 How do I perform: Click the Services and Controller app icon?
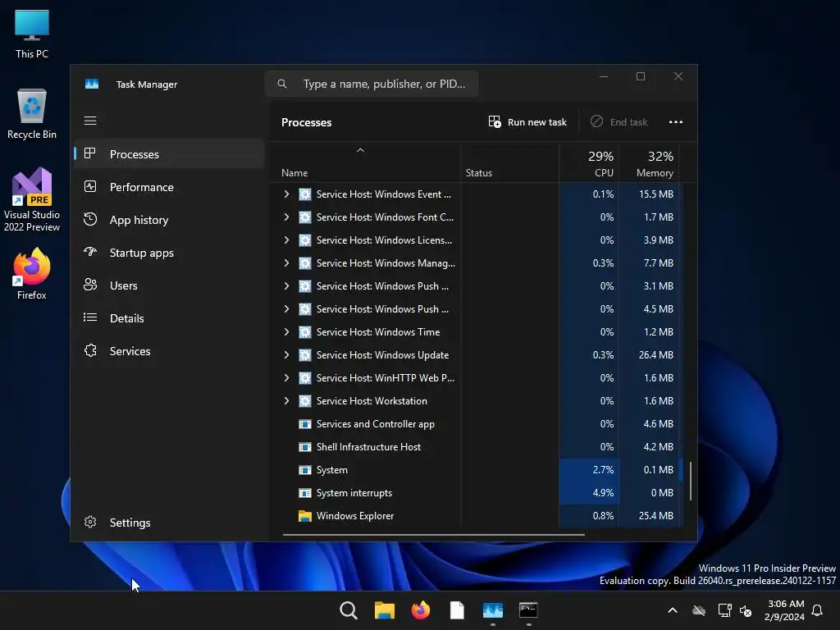[x=305, y=424]
